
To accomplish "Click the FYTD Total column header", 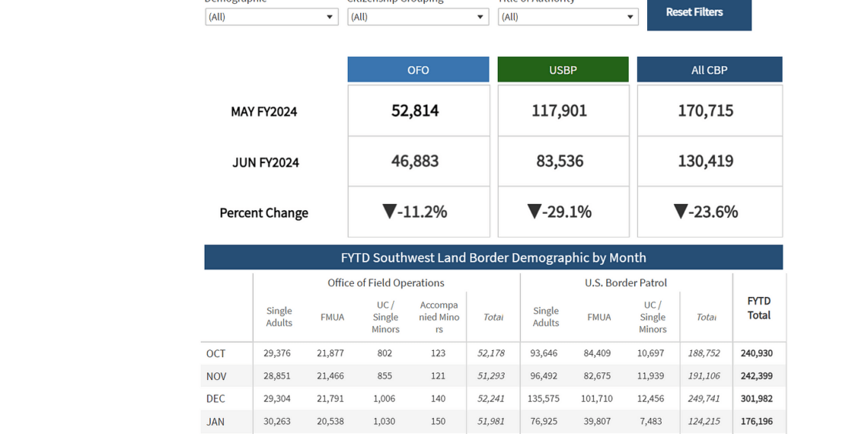I will point(759,308).
